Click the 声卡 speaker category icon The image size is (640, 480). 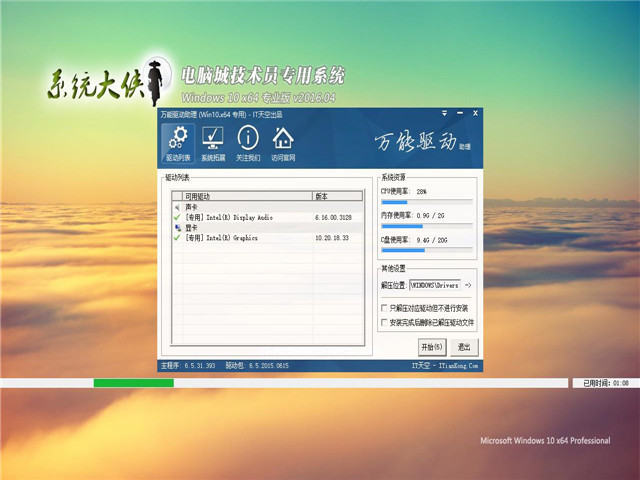pos(177,207)
